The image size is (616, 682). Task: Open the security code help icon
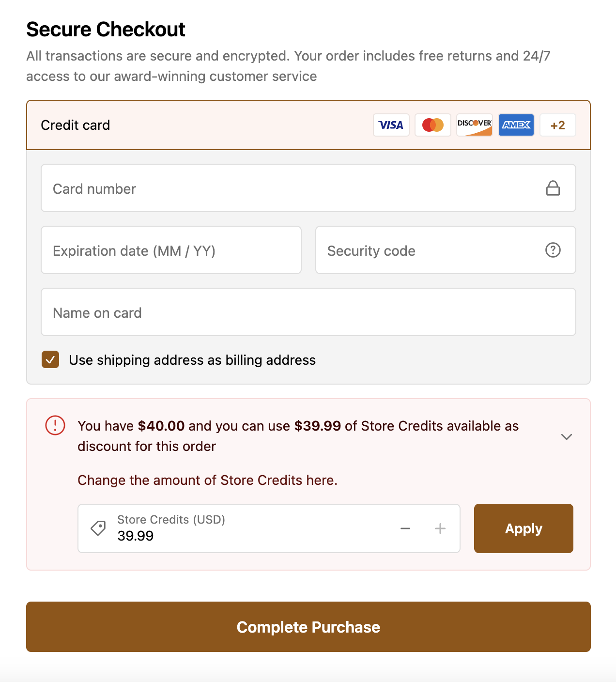554,250
